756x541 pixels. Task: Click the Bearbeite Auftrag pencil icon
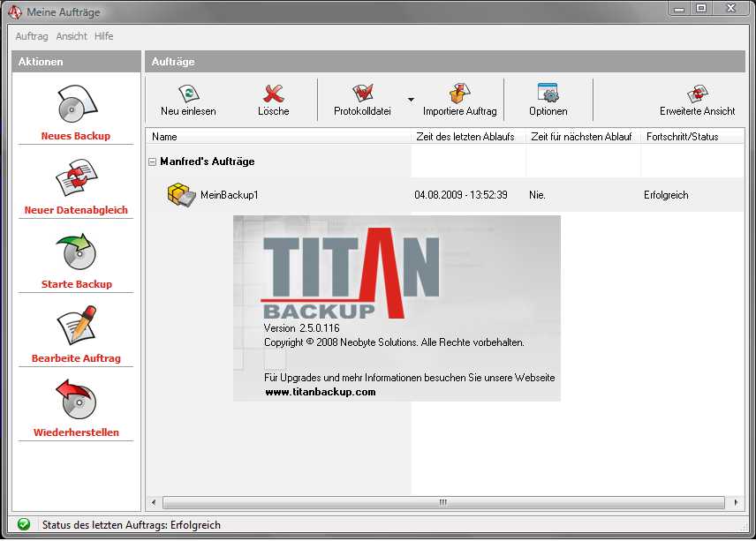(77, 325)
